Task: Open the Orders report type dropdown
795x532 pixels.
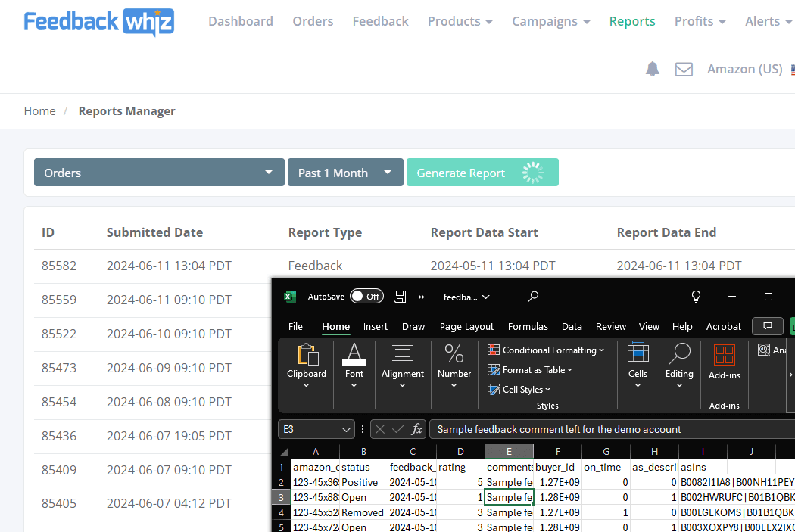Action: [159, 173]
